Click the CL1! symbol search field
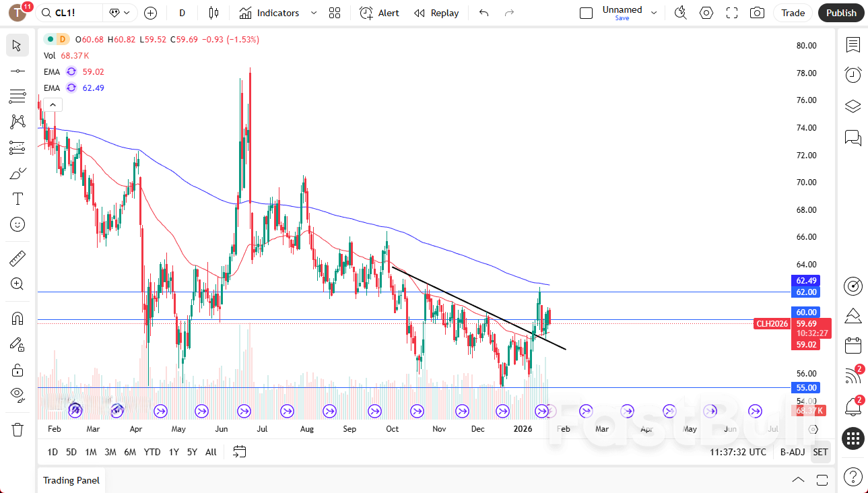 (x=71, y=13)
